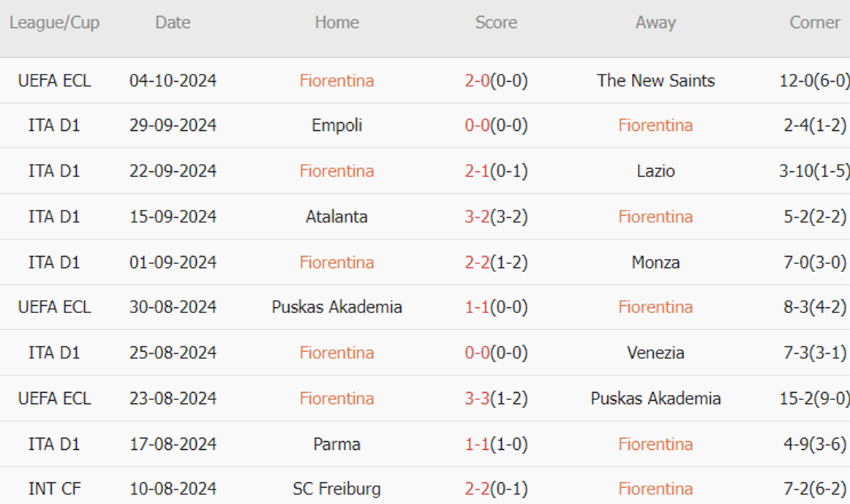
Task: Open the Monza team link
Action: pyautogui.click(x=655, y=262)
